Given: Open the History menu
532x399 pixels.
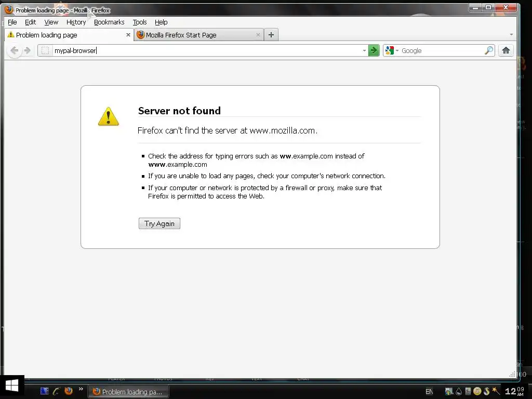Looking at the screenshot, I should click(76, 22).
